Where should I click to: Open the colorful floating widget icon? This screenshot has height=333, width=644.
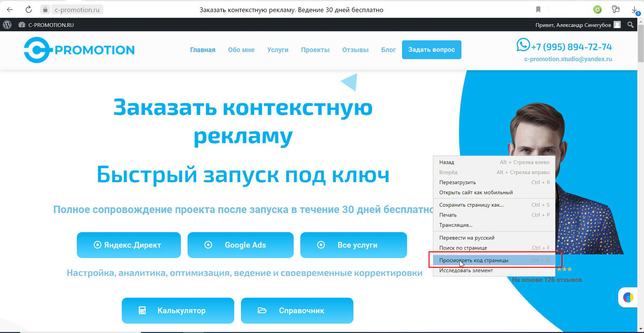pos(628,297)
